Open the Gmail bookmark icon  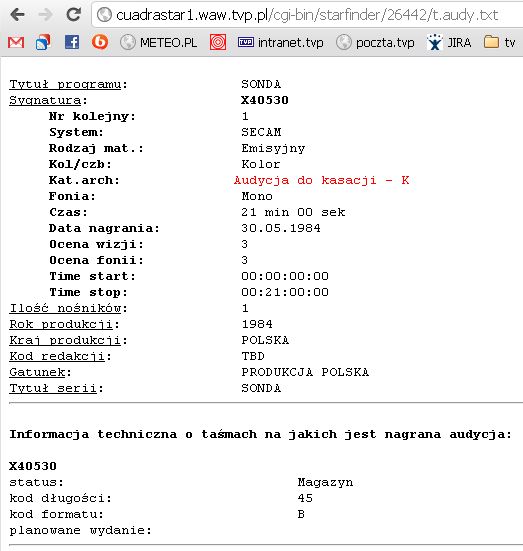point(16,43)
